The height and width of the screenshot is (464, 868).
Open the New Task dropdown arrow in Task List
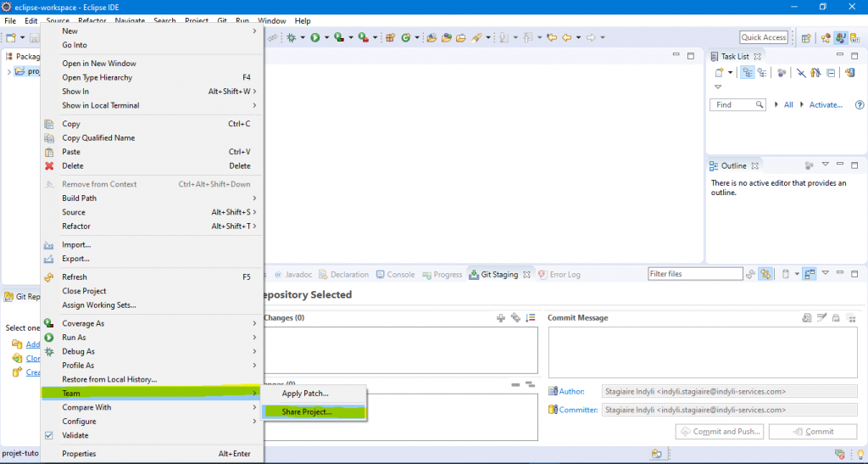(730, 73)
